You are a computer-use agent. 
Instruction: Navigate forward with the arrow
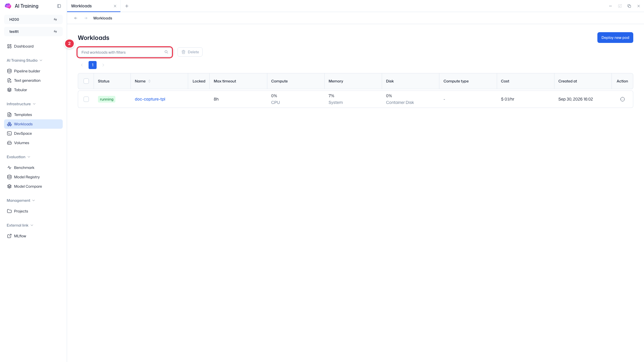(x=86, y=18)
